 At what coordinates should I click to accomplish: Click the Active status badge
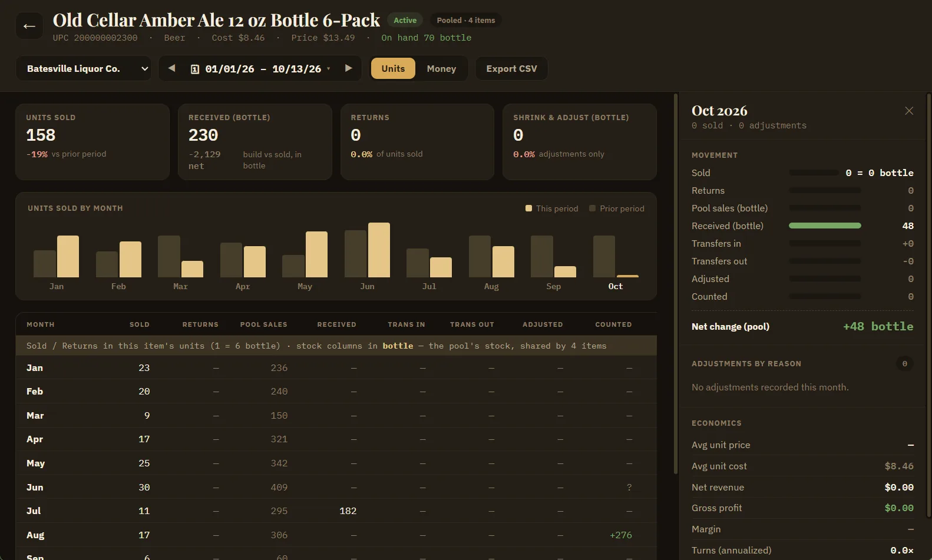tap(405, 20)
